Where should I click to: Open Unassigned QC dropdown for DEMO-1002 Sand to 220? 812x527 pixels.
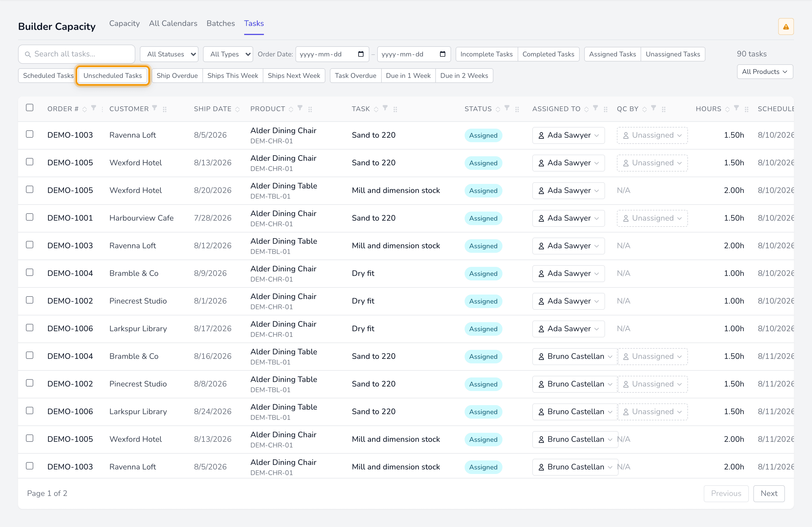pos(652,384)
